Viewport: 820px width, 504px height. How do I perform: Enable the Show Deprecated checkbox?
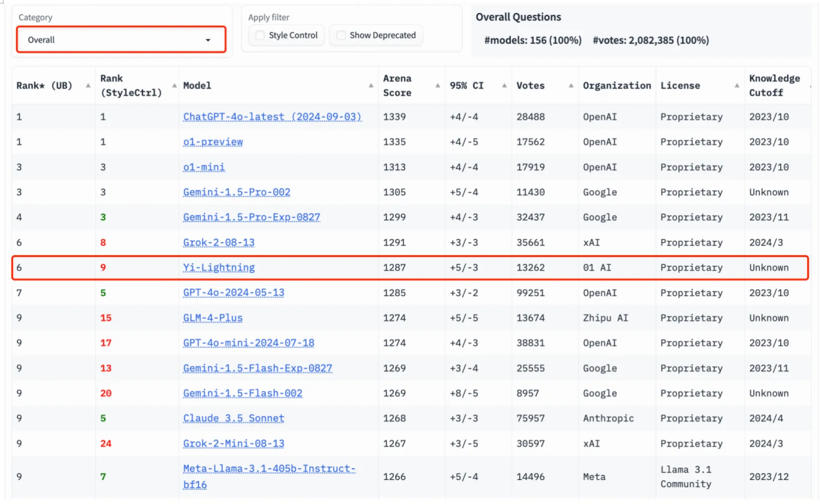pyautogui.click(x=341, y=36)
